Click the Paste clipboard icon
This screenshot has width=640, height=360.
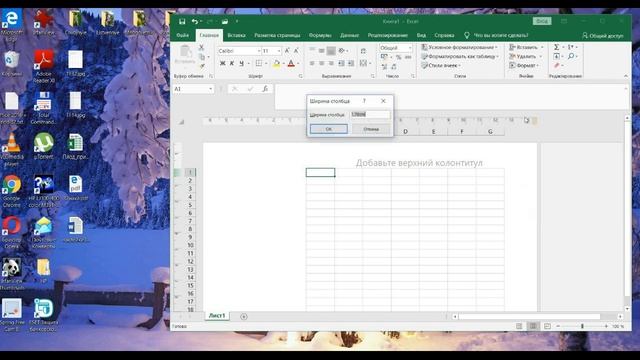tap(185, 51)
